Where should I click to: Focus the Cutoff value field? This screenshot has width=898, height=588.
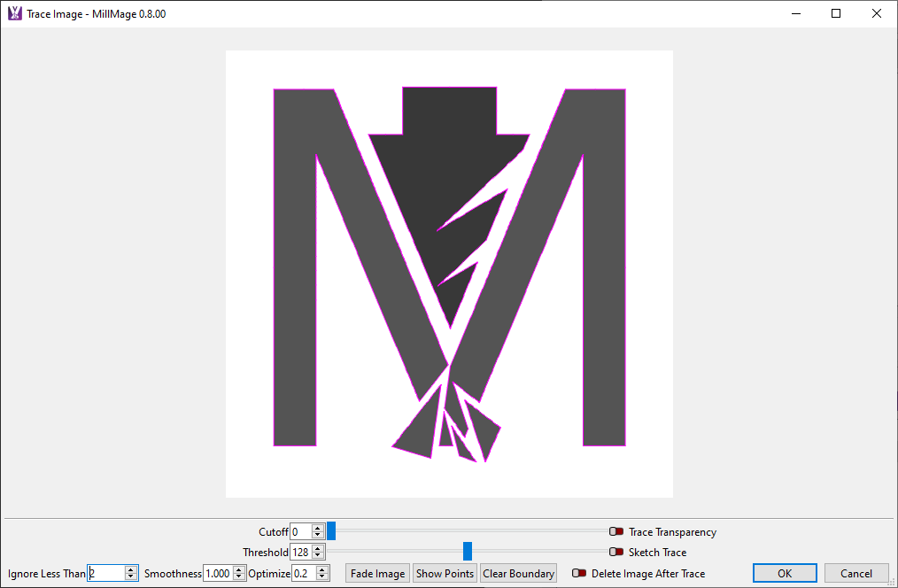pos(300,532)
